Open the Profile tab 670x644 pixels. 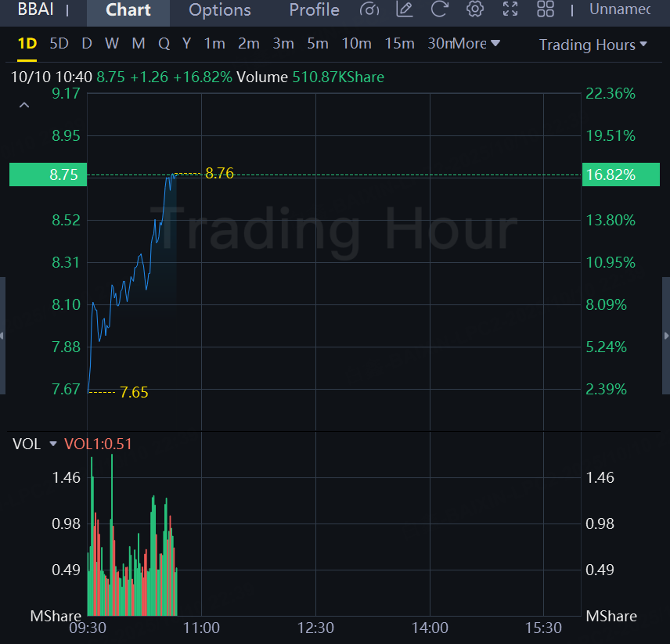pos(314,10)
